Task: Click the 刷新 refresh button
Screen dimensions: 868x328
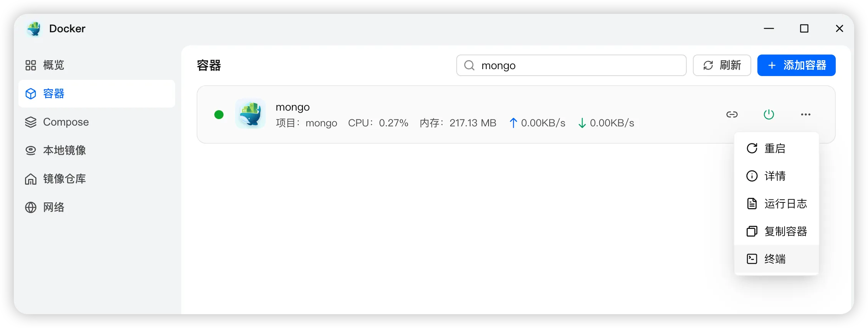Action: [722, 65]
